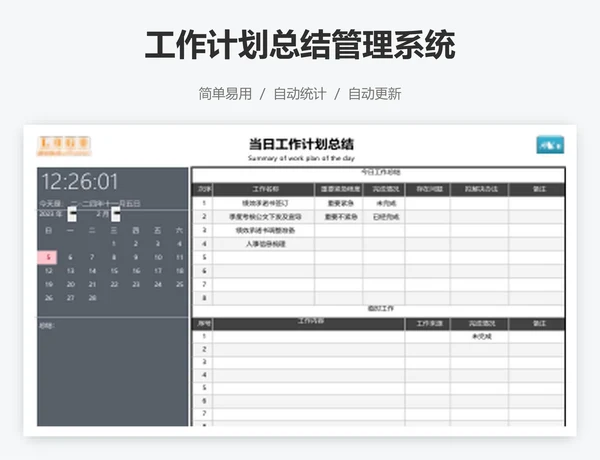Image resolution: width=600 pixels, height=460 pixels.
Task: Select calendar date 25
Action: click(180, 284)
